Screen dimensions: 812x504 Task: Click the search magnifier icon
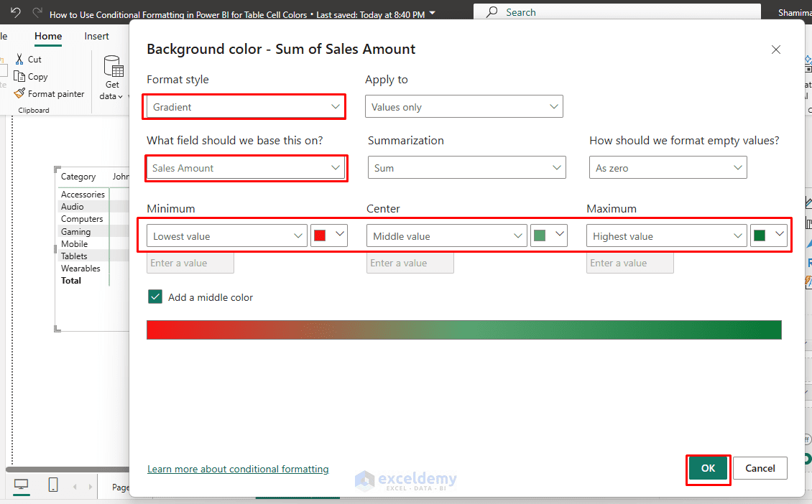pos(492,12)
